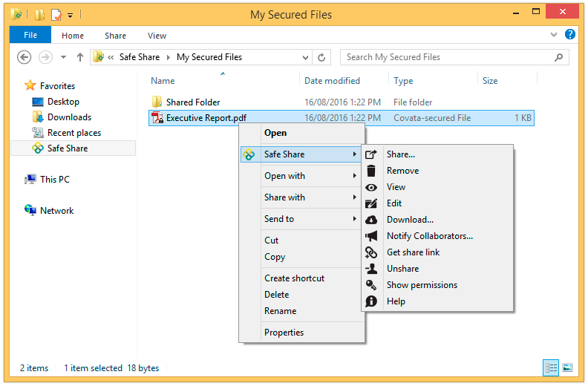Click the person-minus Unshare icon
Screen dimensions: 588x386
(371, 269)
